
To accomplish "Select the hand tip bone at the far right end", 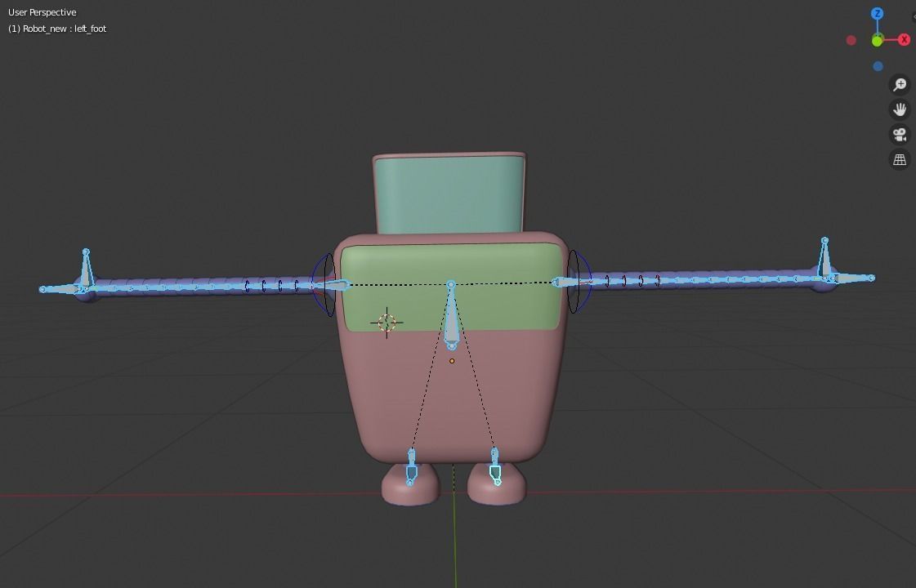I will 851,278.
